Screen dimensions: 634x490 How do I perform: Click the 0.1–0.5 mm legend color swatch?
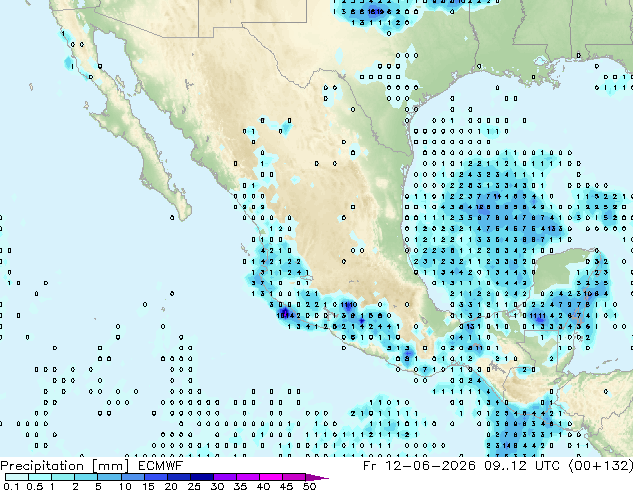[17, 477]
